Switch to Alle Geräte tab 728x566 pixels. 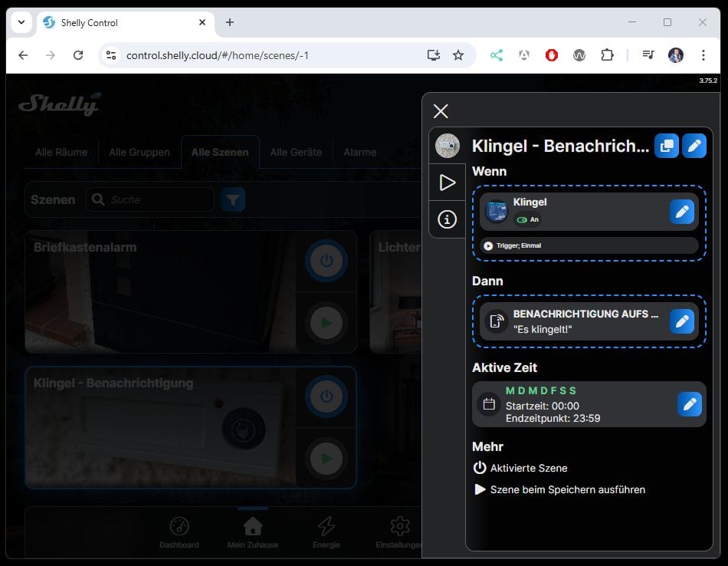[x=296, y=152]
